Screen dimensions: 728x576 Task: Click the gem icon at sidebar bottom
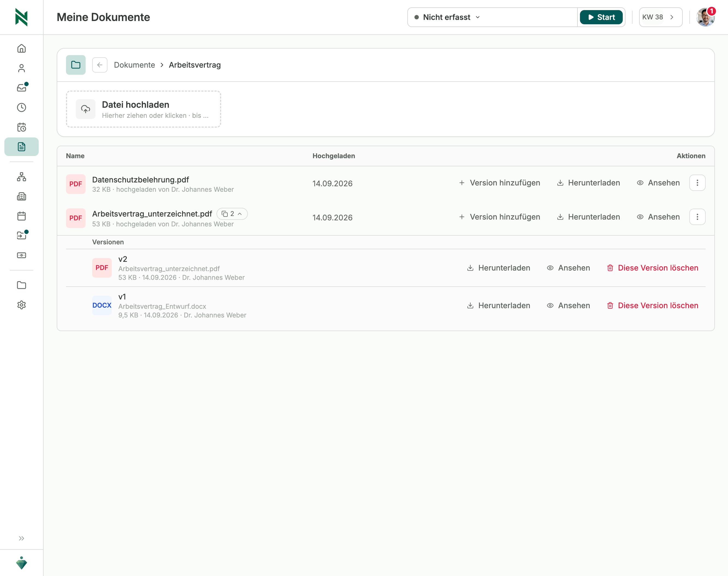pyautogui.click(x=22, y=563)
